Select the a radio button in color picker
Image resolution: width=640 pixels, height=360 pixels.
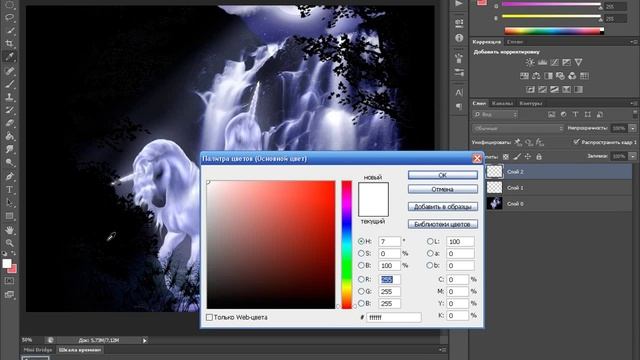(430, 253)
